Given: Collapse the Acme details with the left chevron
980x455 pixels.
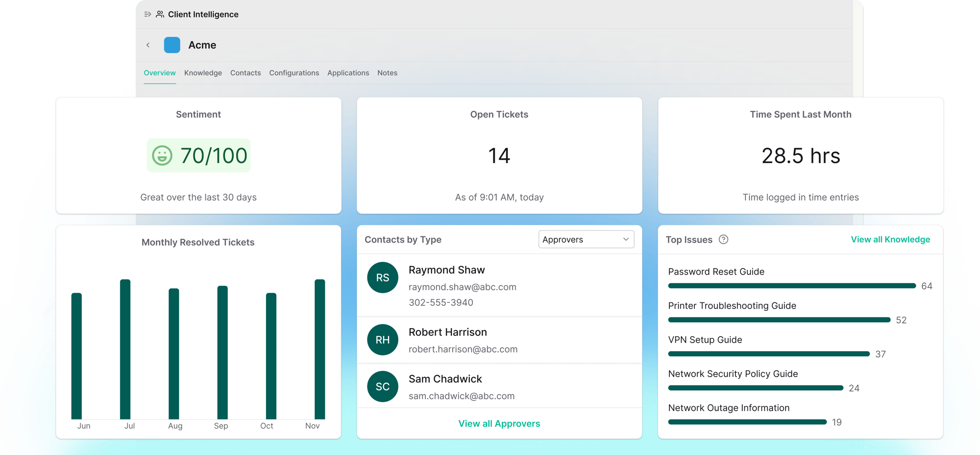Looking at the screenshot, I should [148, 45].
